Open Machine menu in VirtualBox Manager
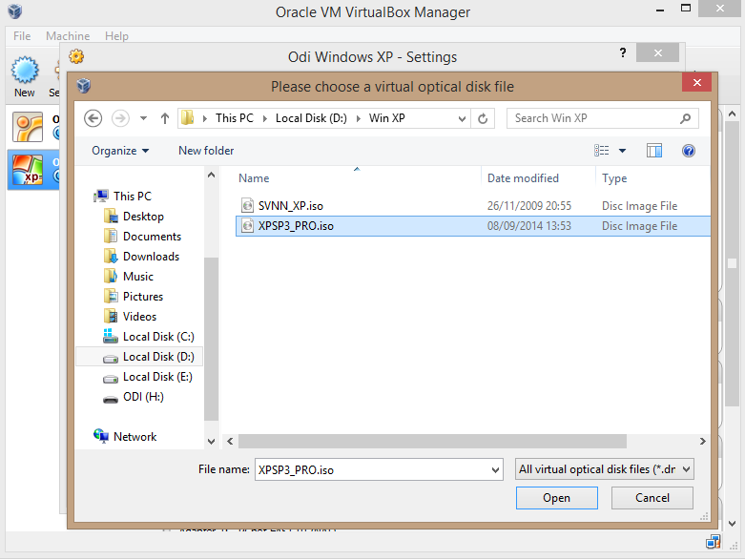Viewport: 745px width, 560px height. [68, 36]
